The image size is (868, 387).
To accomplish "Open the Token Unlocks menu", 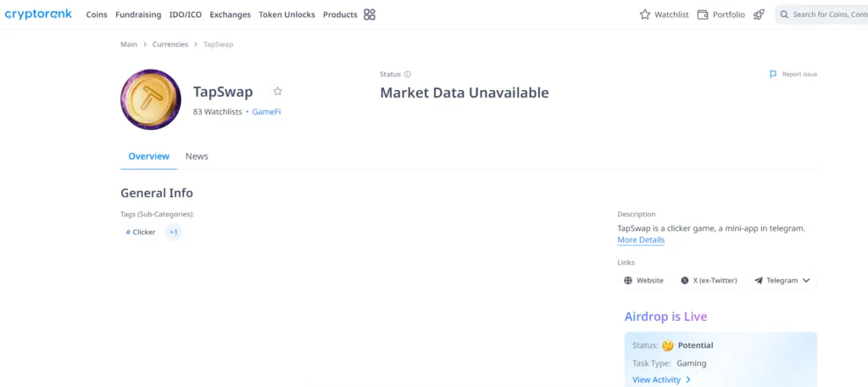I will 287,14.
